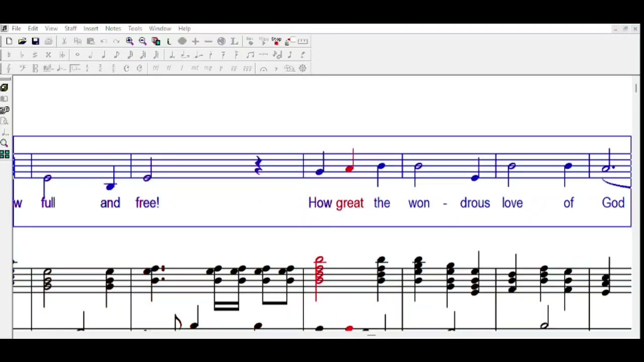Open the Insert menu
The width and height of the screenshot is (644, 362).
click(x=91, y=29)
